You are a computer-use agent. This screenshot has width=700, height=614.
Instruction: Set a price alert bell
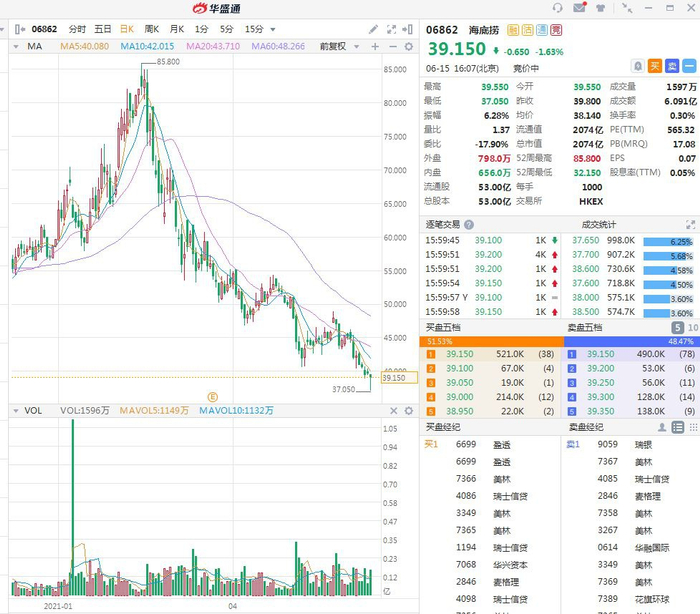[638, 67]
